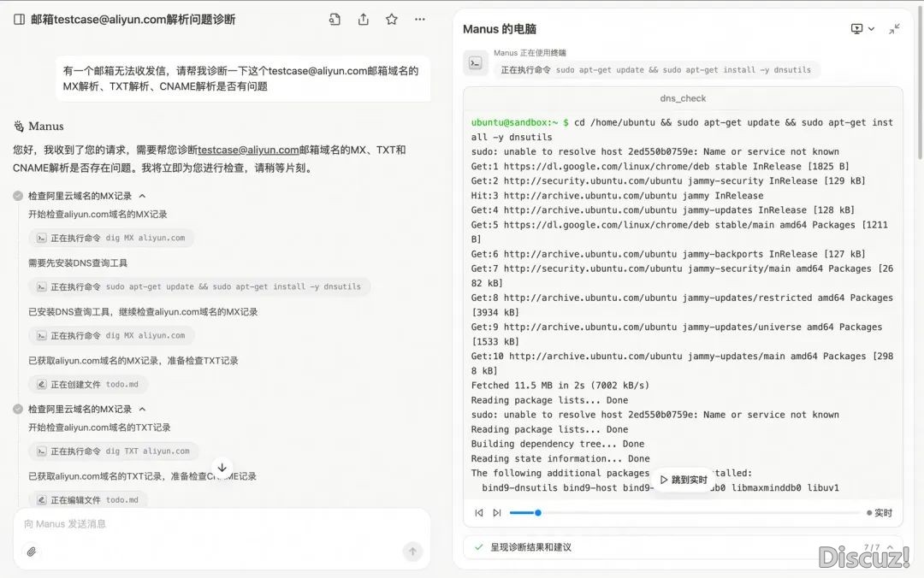Click the share icon in header
Viewport: 924px width, 578px height.
click(x=363, y=20)
